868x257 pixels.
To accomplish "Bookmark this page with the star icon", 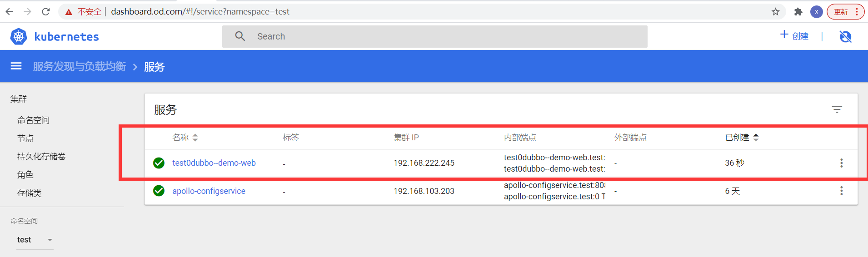I will click(x=775, y=12).
